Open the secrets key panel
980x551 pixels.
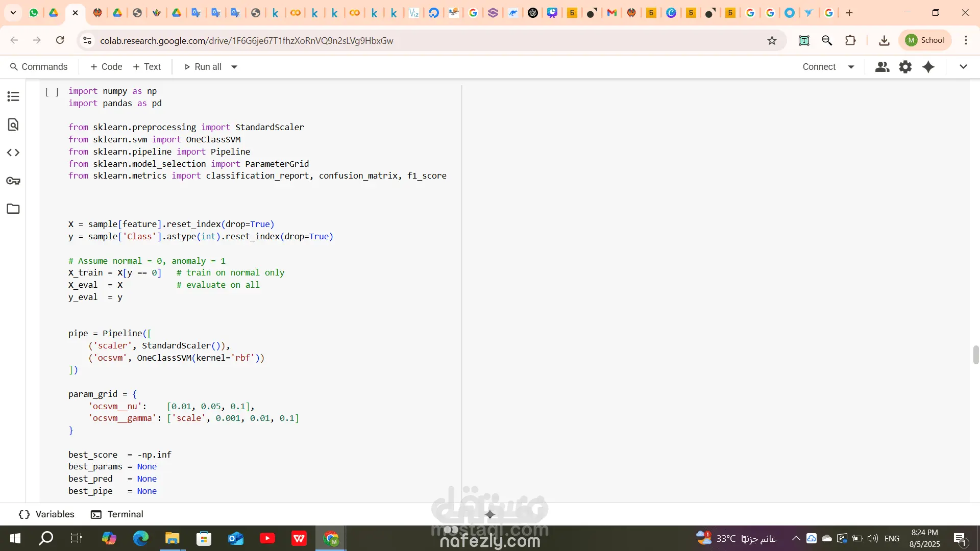(13, 181)
